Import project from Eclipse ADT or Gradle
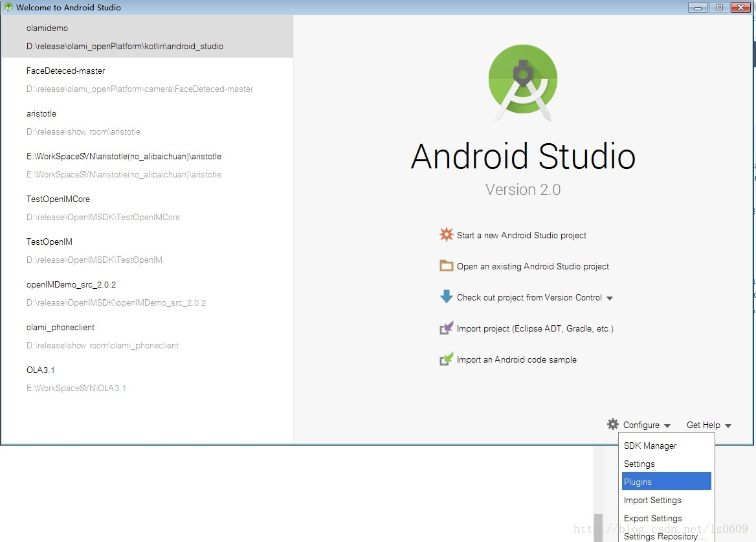756x542 pixels. pyautogui.click(x=535, y=328)
